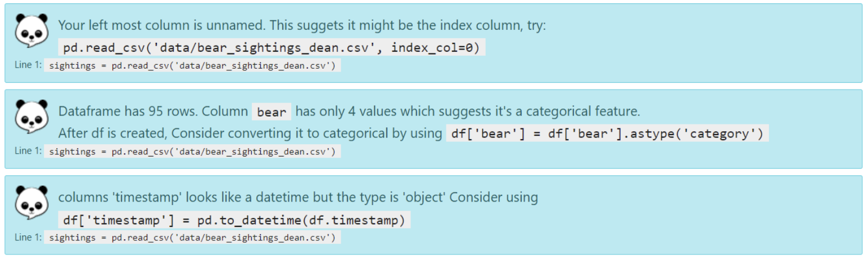Click the sightings source line under the unnamed column hint
This screenshot has height=259, width=868.
[x=192, y=66]
